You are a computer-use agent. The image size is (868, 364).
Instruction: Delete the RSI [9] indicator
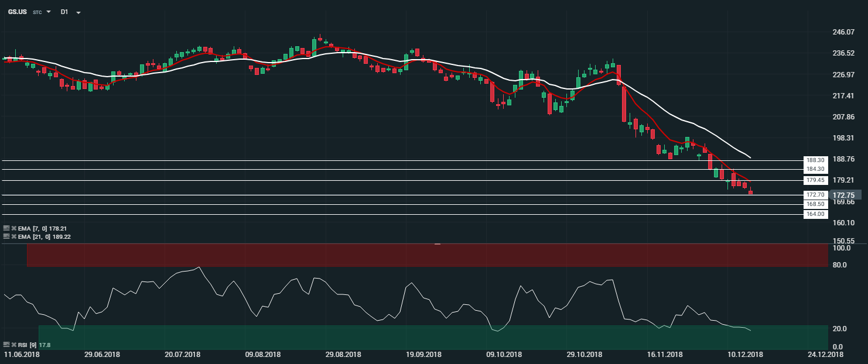tap(13, 345)
